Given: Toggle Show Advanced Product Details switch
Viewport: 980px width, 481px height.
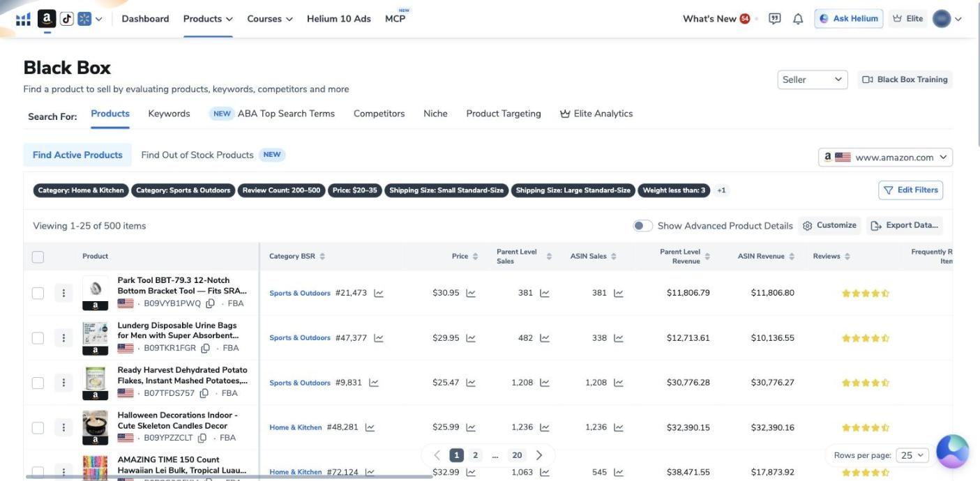Looking at the screenshot, I should point(642,226).
